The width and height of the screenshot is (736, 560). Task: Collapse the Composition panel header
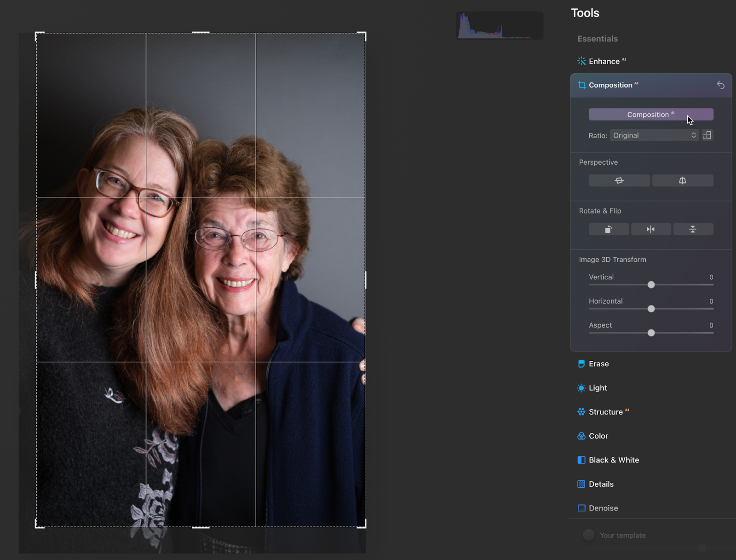pos(651,85)
